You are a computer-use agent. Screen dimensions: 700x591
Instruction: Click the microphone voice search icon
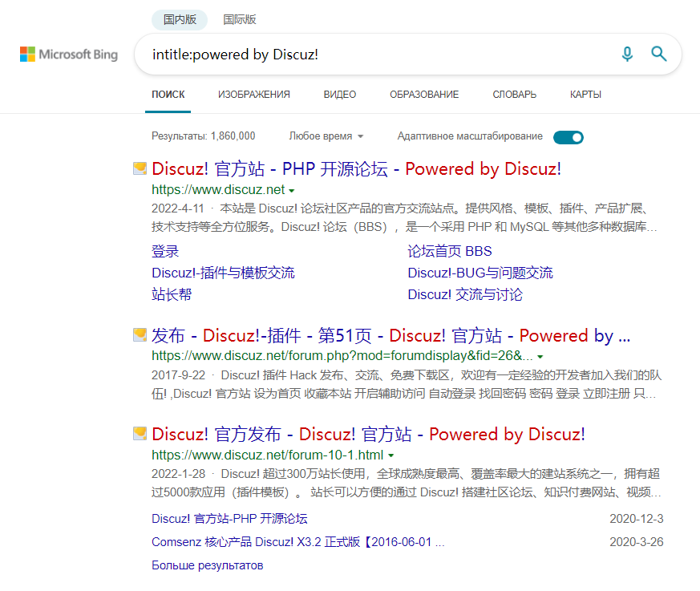[627, 54]
